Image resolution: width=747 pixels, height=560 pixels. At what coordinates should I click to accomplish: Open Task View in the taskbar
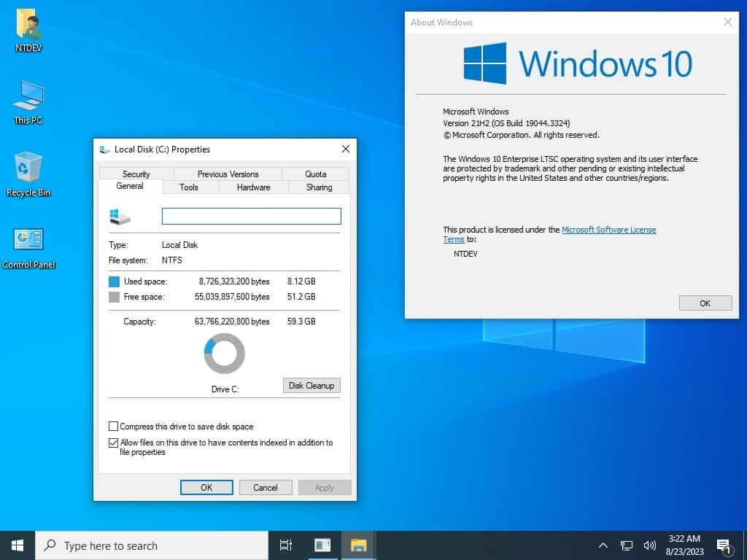click(286, 545)
